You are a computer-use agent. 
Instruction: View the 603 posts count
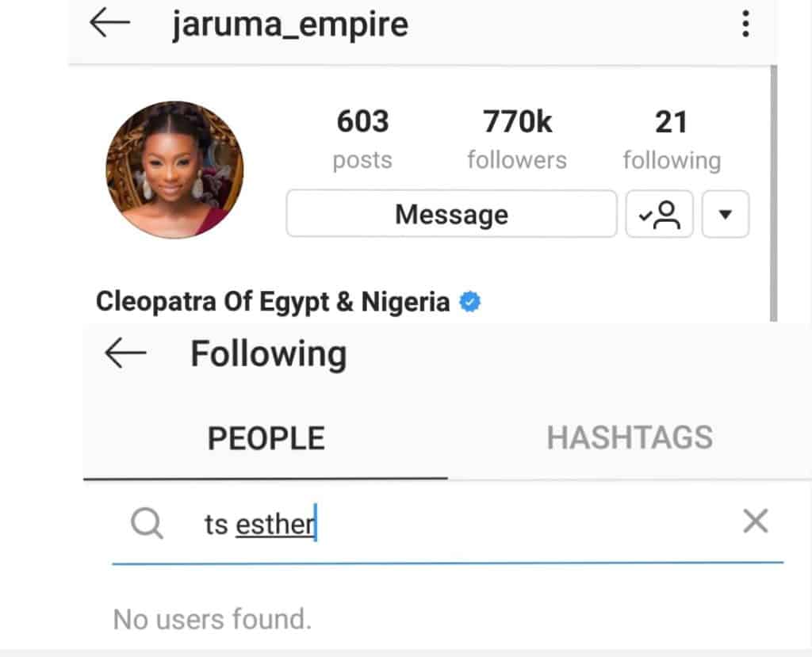point(362,139)
